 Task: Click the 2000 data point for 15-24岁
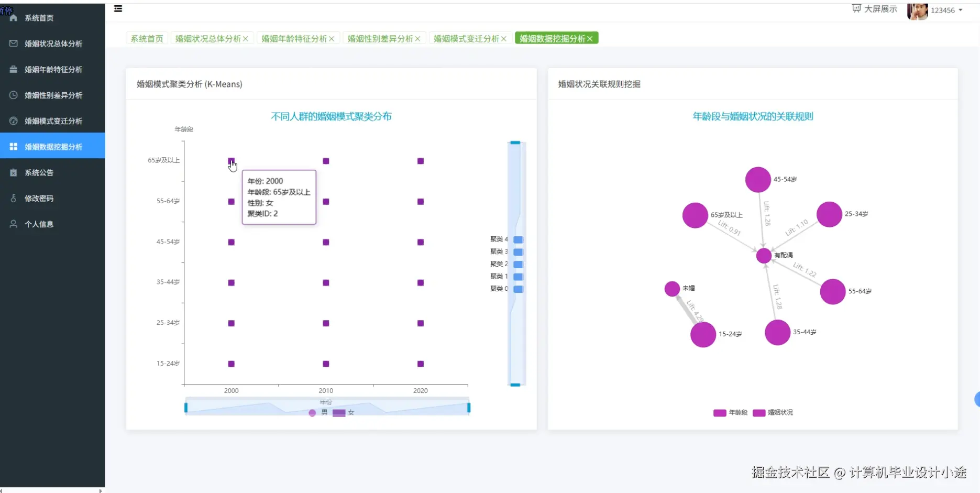click(232, 364)
